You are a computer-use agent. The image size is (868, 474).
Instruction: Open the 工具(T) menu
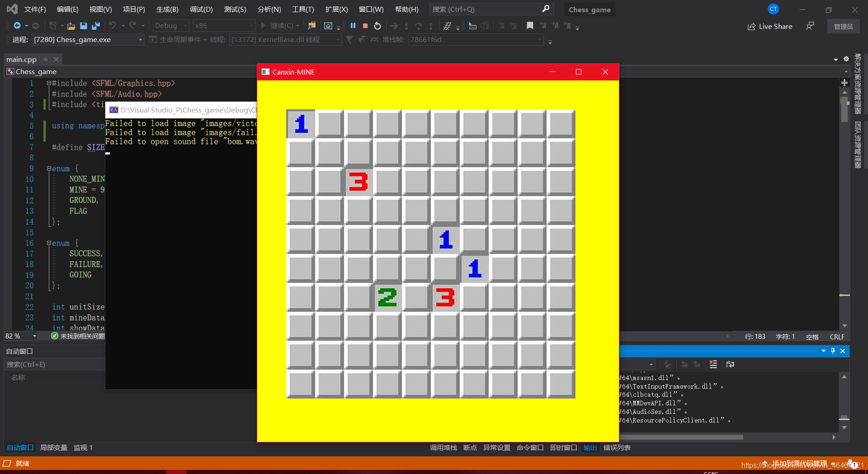303,9
